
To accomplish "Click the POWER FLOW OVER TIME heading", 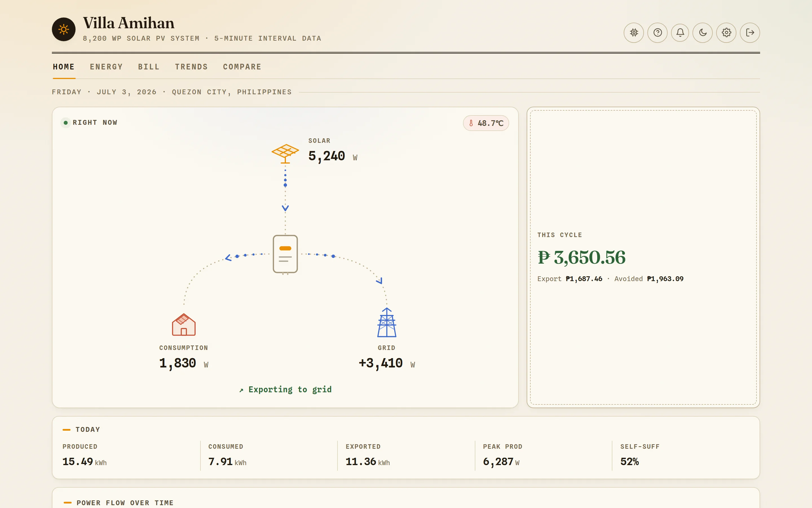I will click(x=125, y=503).
